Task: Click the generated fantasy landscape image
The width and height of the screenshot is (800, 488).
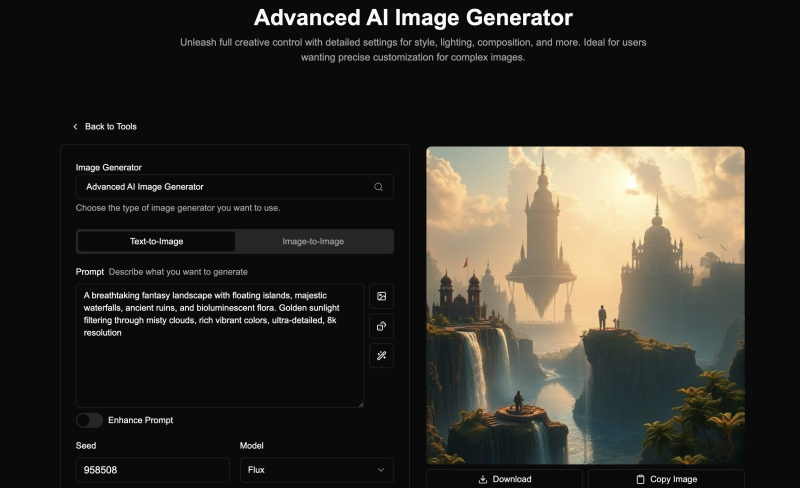Action: tap(585, 305)
